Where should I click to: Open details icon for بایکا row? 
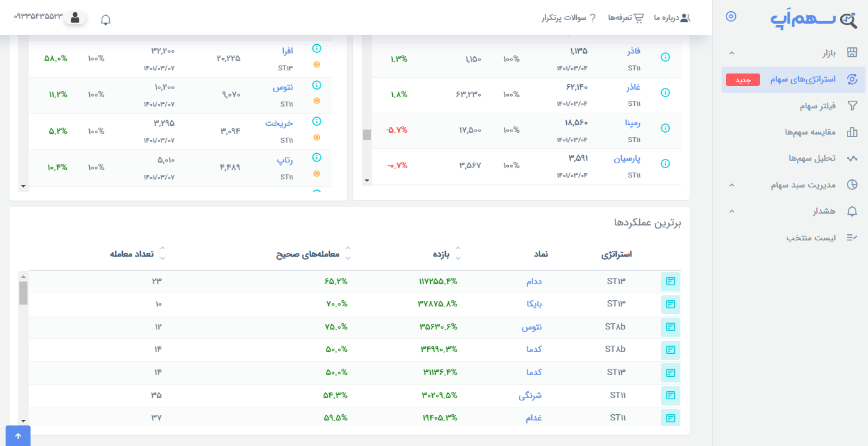coord(670,305)
